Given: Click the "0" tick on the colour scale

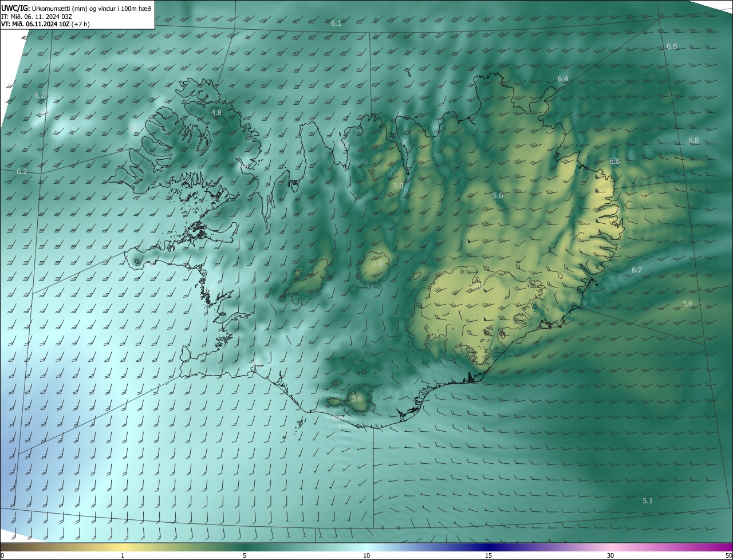Looking at the screenshot, I should point(2,555).
